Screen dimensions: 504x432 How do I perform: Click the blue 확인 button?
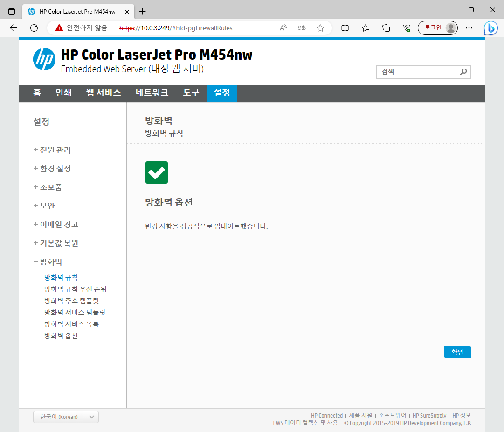point(458,352)
